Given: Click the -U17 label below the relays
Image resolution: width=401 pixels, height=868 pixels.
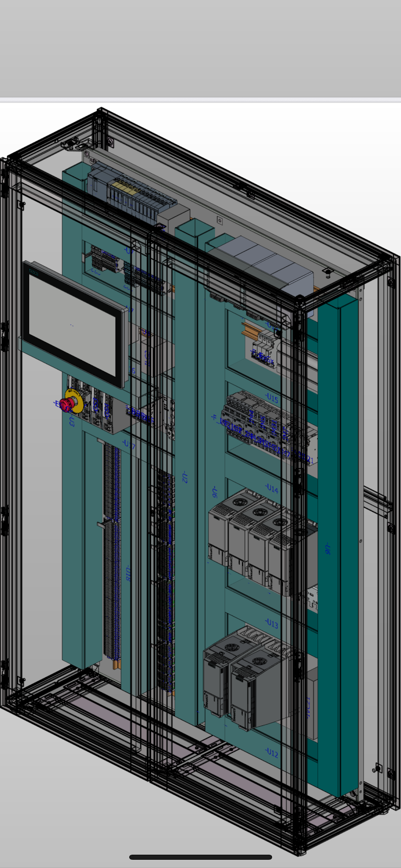Looking at the screenshot, I should pos(129,445).
